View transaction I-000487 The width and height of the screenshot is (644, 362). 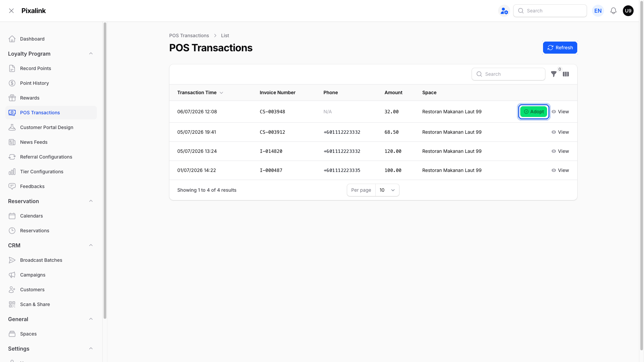tap(560, 170)
